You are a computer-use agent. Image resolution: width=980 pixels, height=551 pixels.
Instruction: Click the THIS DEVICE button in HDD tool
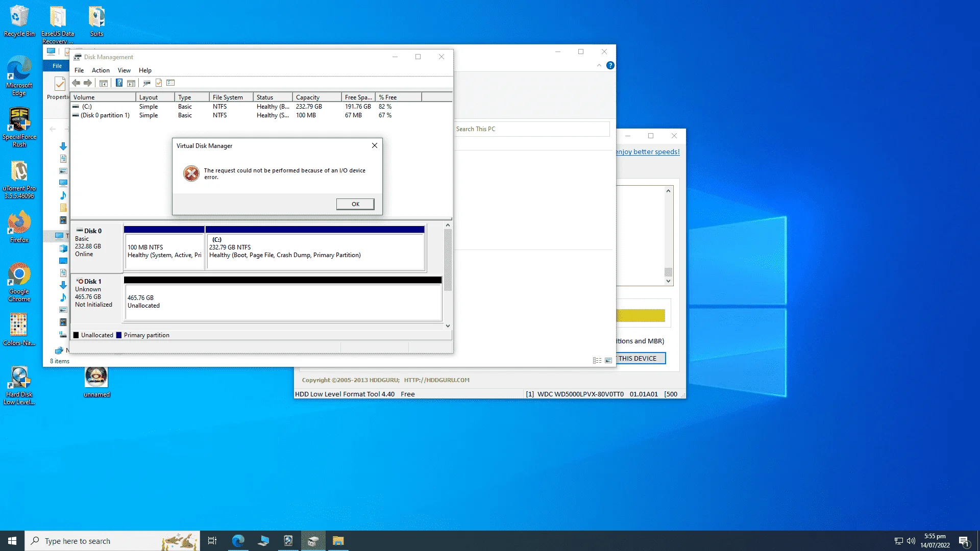click(x=641, y=358)
